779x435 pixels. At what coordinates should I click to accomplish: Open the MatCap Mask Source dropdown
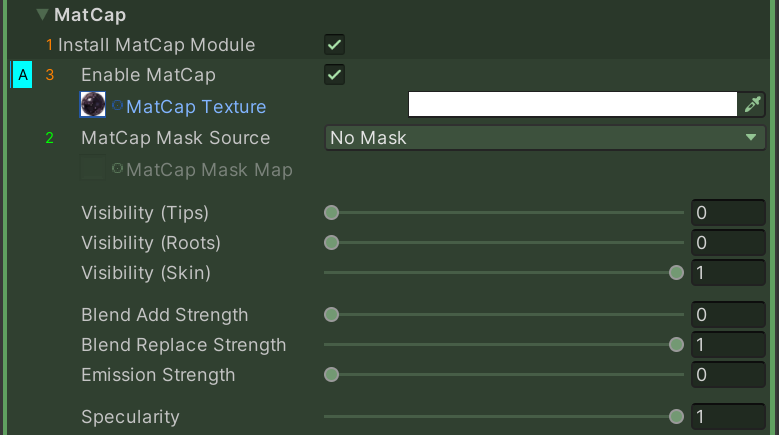tap(545, 138)
